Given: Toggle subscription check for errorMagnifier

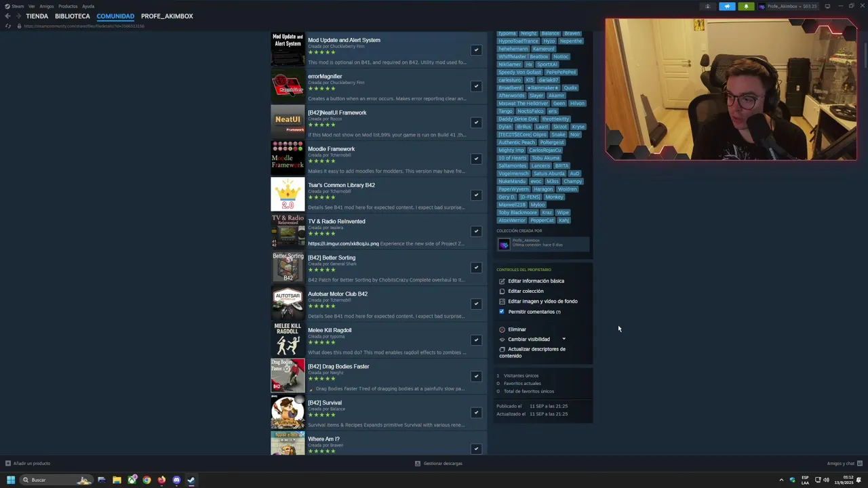Looking at the screenshot, I should (476, 86).
